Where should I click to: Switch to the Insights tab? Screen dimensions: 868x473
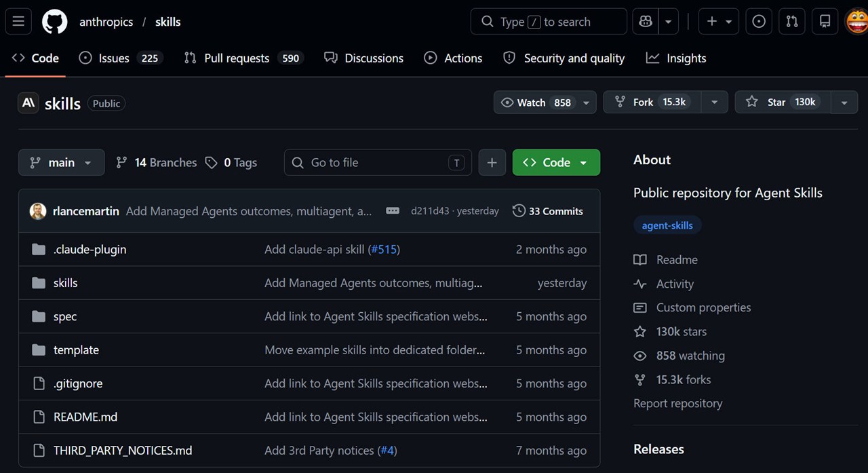coord(676,58)
